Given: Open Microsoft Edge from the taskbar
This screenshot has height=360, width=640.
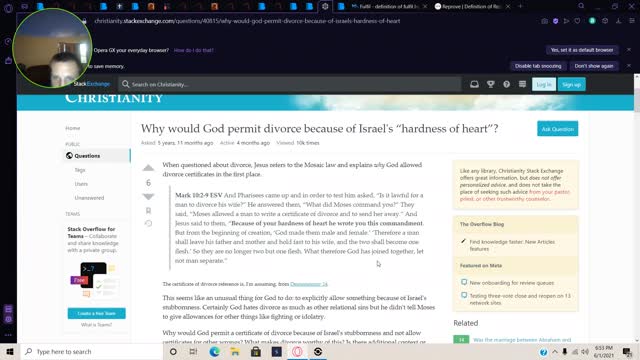Looking at the screenshot, I should point(214,351).
